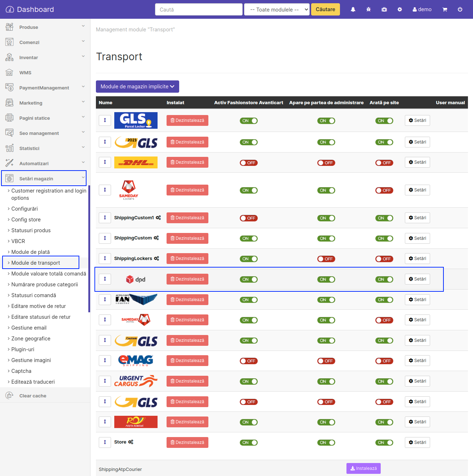The width and height of the screenshot is (473, 476).
Task: Toggle DHL Activ switch currently OFF
Action: coord(249,163)
